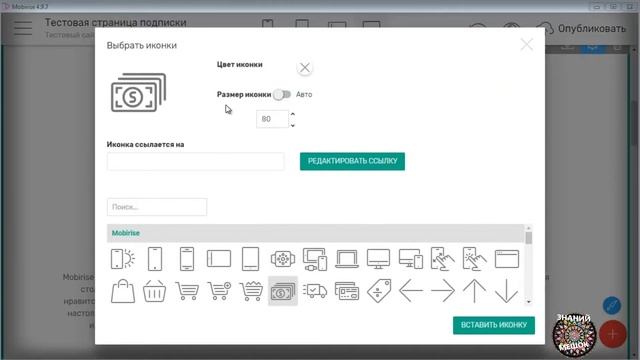Select the desktop monitor icon
Screen dimensions: 640x360
point(378,259)
